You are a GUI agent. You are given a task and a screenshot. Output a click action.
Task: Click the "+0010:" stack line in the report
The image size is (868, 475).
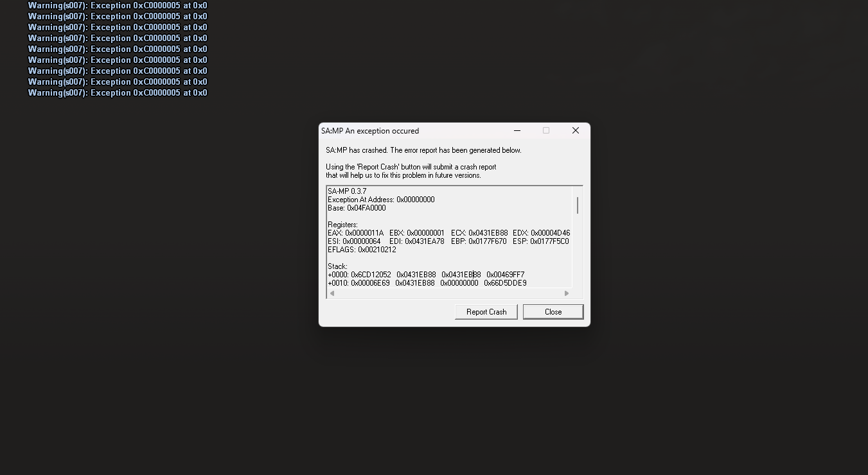point(338,283)
